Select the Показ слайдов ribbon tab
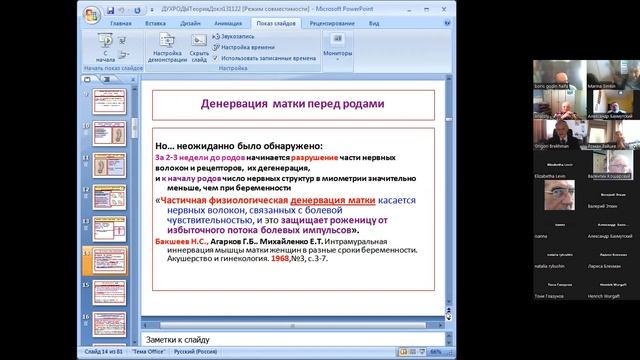The image size is (640, 360). pos(276,23)
